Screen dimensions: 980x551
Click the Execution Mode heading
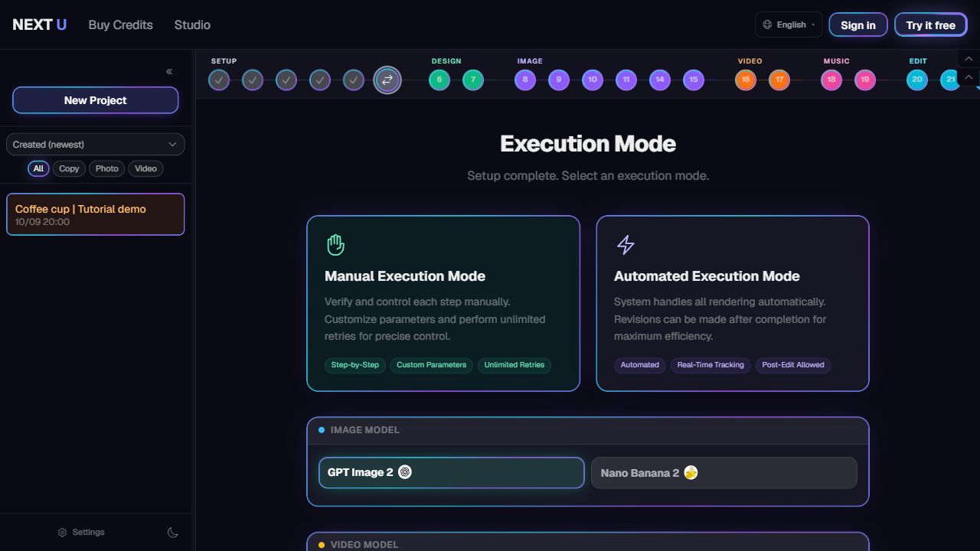[588, 144]
